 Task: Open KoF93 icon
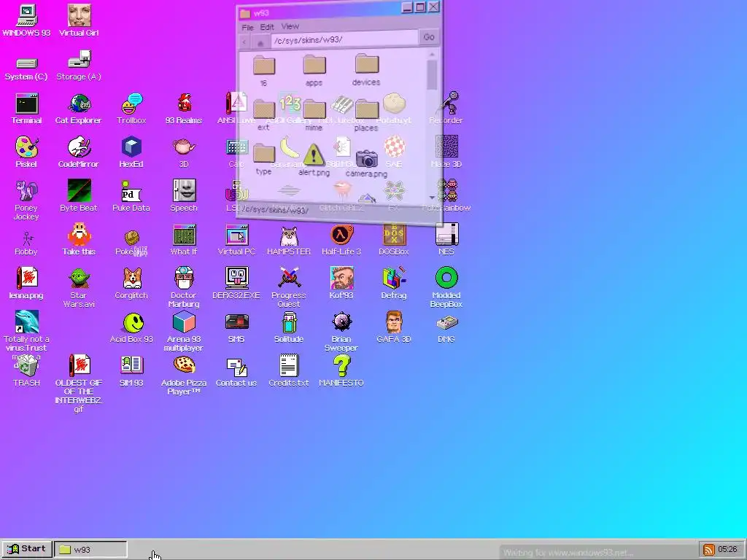(x=341, y=284)
